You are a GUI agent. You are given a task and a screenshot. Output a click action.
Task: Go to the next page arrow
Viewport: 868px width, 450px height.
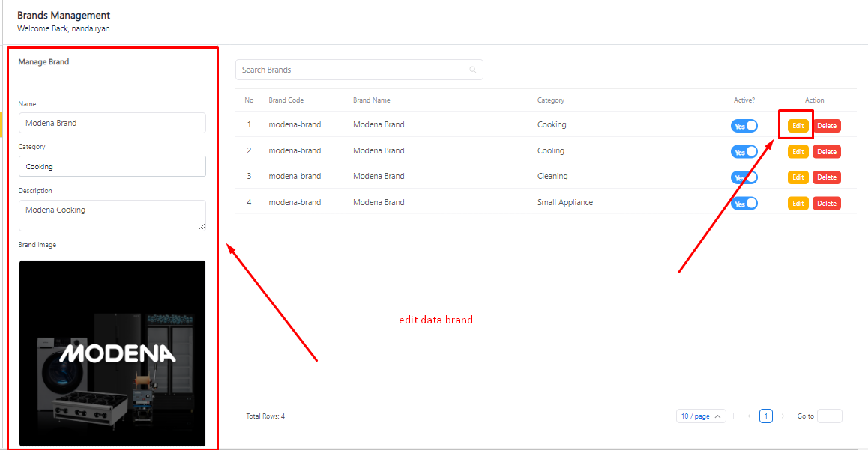[783, 416]
